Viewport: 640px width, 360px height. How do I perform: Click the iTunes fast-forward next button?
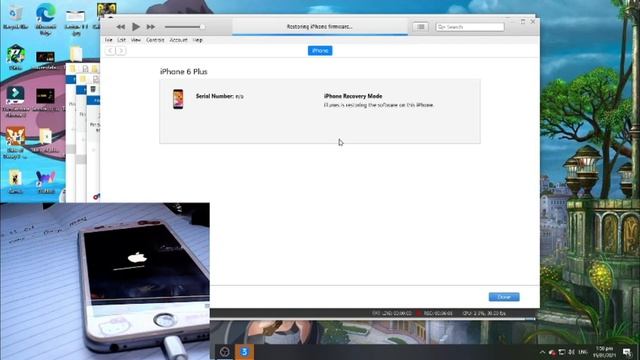pyautogui.click(x=151, y=27)
